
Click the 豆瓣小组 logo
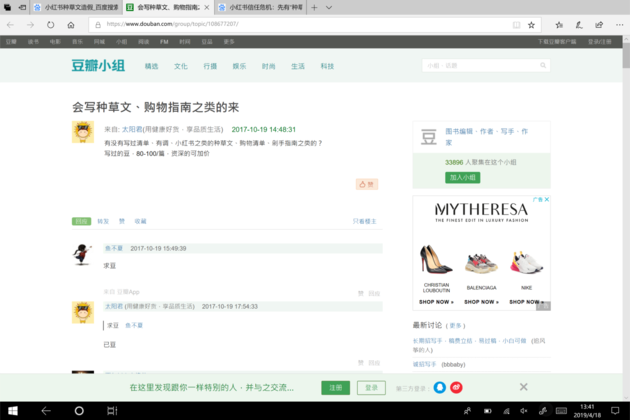[x=98, y=66]
